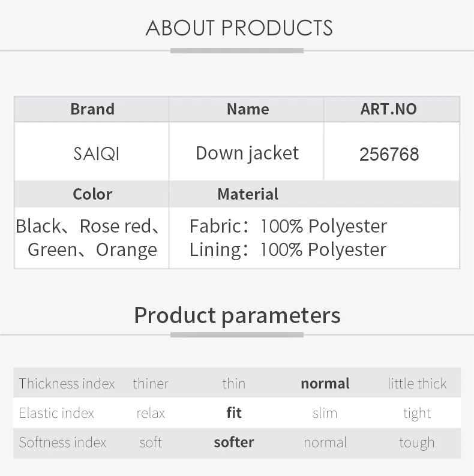Image resolution: width=474 pixels, height=476 pixels.
Task: Select the Down jacket name cell
Action: (247, 153)
